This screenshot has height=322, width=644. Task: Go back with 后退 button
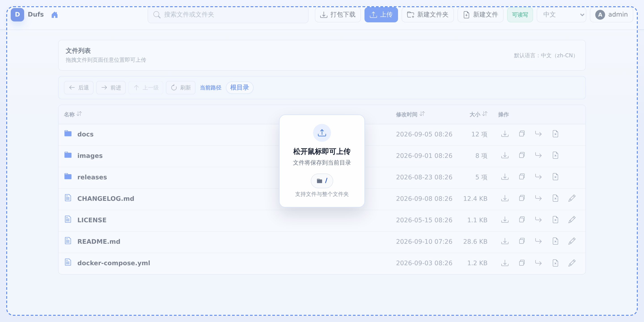78,87
